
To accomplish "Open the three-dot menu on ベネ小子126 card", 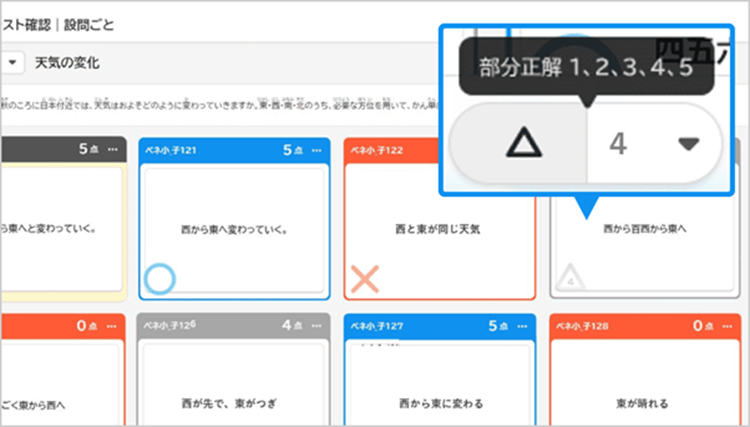I will [x=317, y=325].
